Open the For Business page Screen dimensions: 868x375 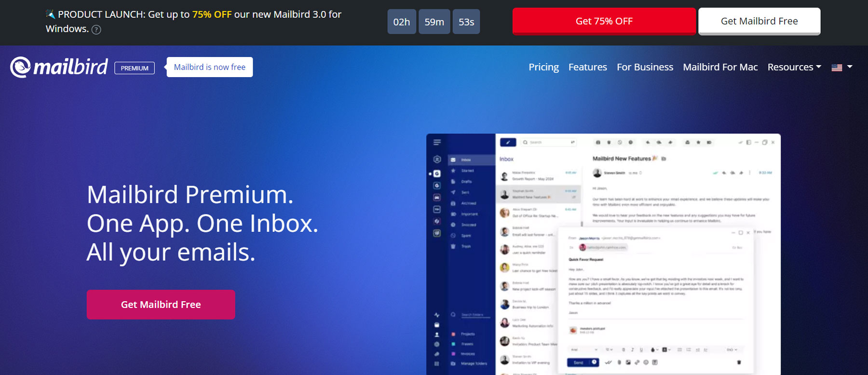[645, 67]
